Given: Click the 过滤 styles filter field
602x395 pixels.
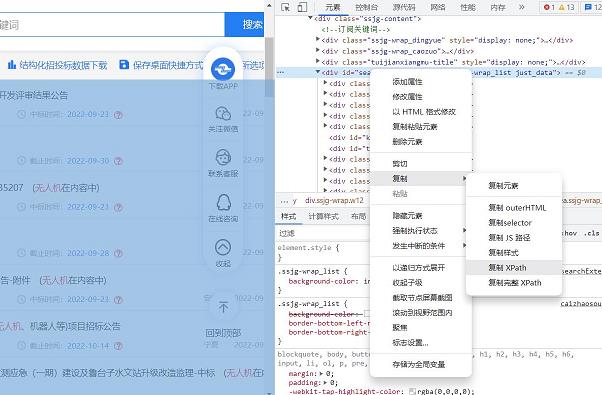Looking at the screenshot, I should tap(323, 233).
